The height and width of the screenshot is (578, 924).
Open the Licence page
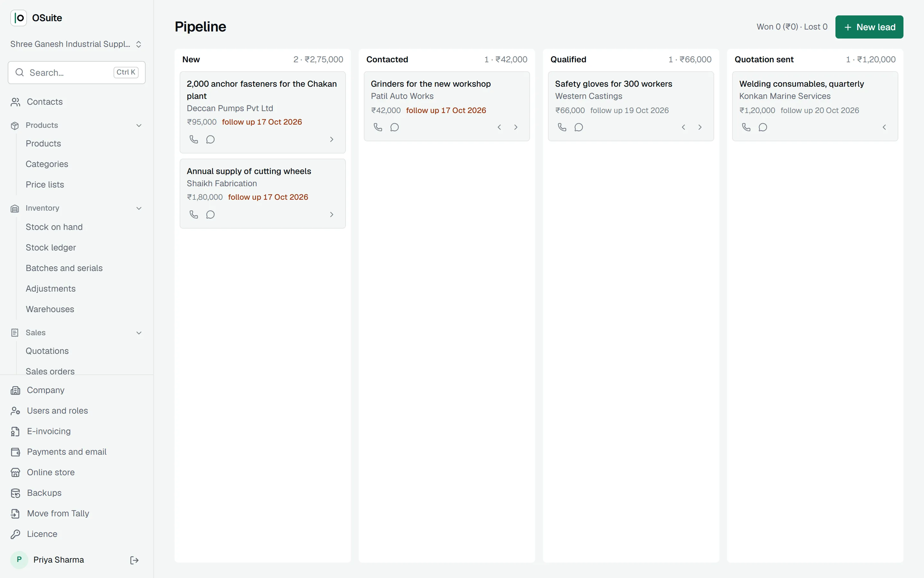76,534
